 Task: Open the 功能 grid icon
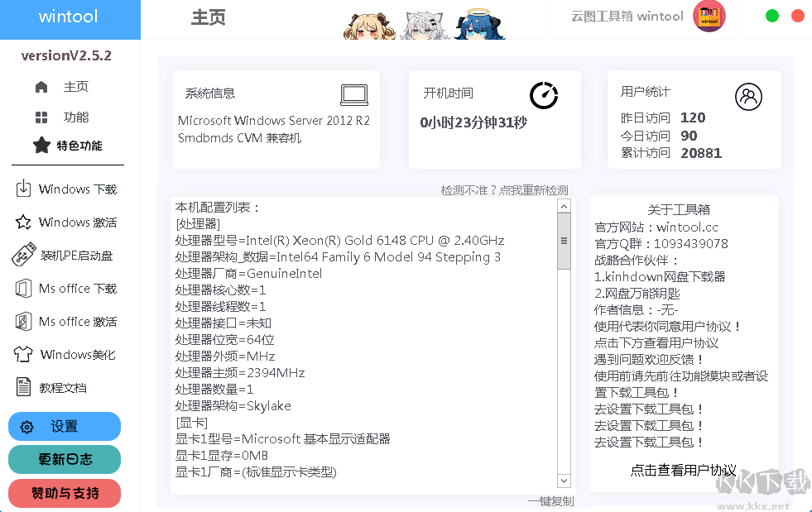tap(40, 117)
